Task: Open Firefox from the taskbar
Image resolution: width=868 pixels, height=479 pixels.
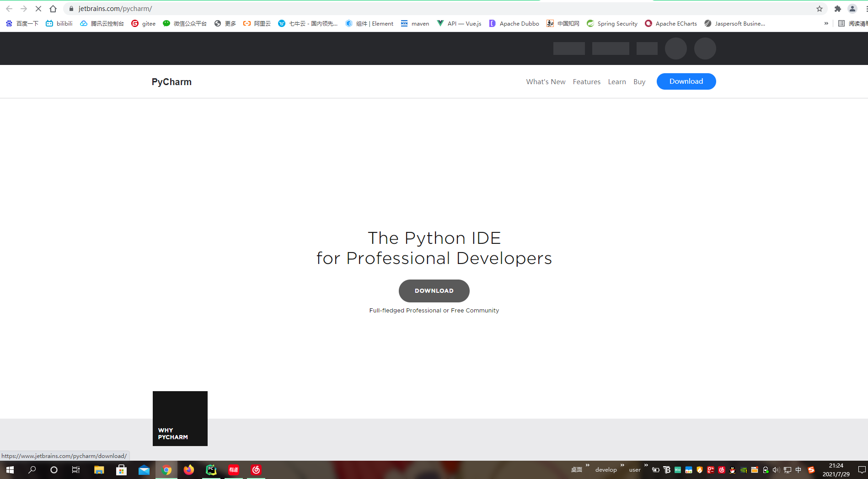Action: point(189,470)
